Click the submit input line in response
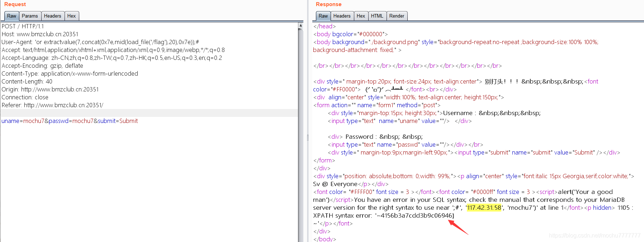This screenshot has height=242, width=644. coord(474,152)
